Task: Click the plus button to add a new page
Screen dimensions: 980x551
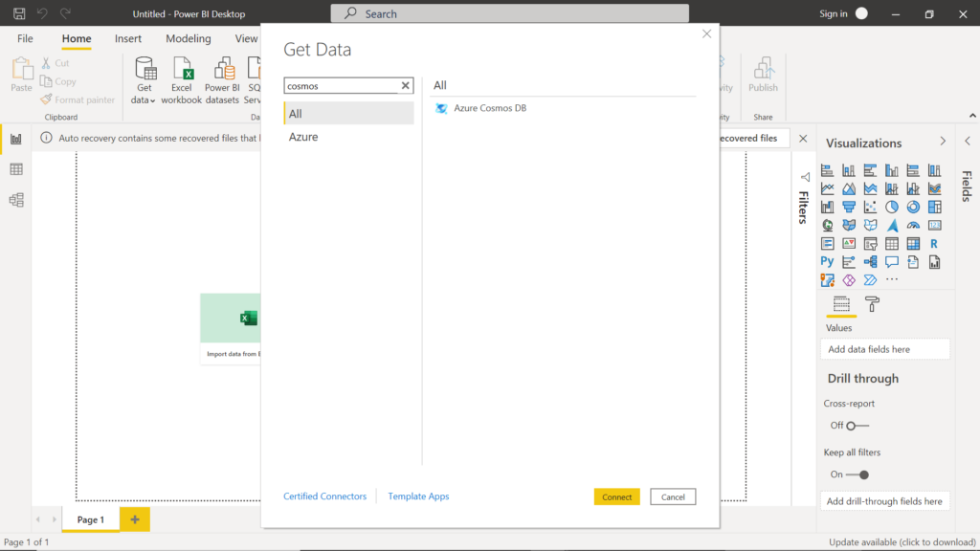Action: (134, 519)
